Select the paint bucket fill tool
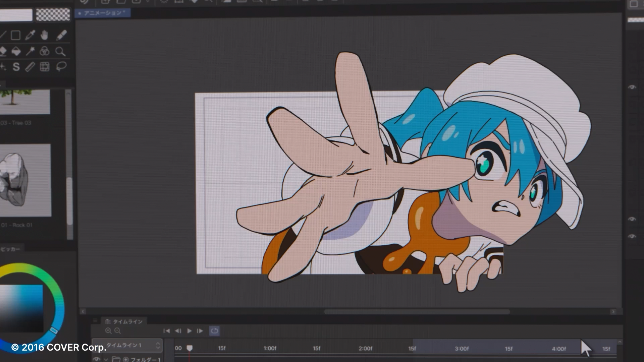Image resolution: width=644 pixels, height=362 pixels. click(x=16, y=51)
